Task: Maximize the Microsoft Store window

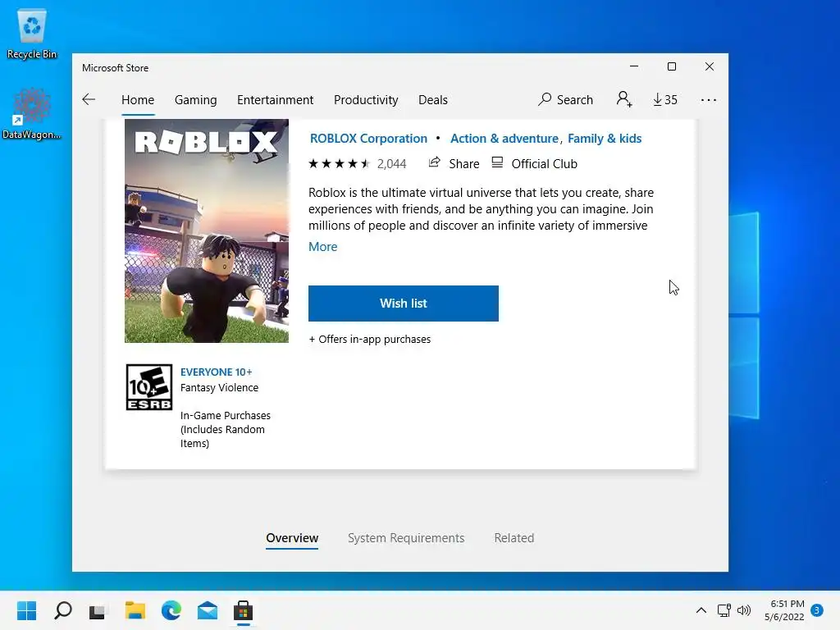Action: tap(672, 66)
